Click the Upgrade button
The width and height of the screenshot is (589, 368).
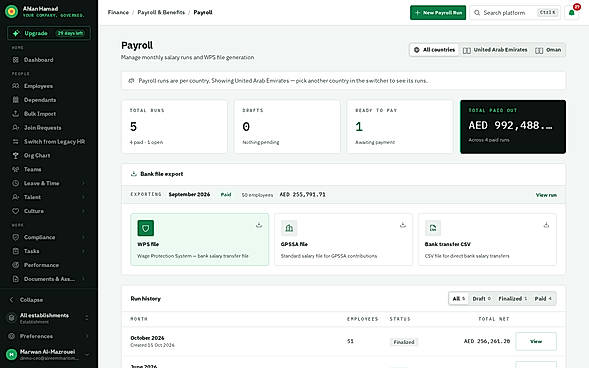tap(49, 33)
